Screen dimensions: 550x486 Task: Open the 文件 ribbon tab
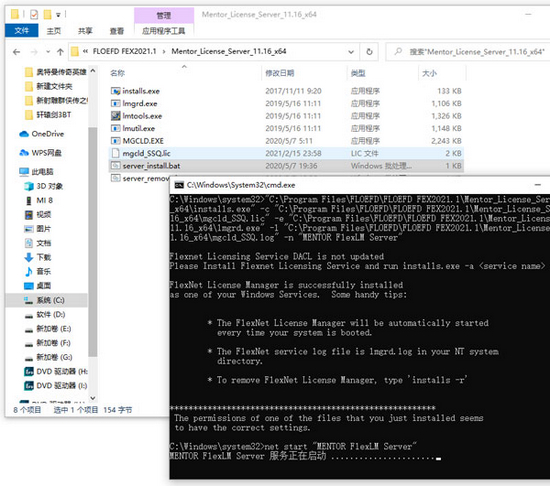21,31
